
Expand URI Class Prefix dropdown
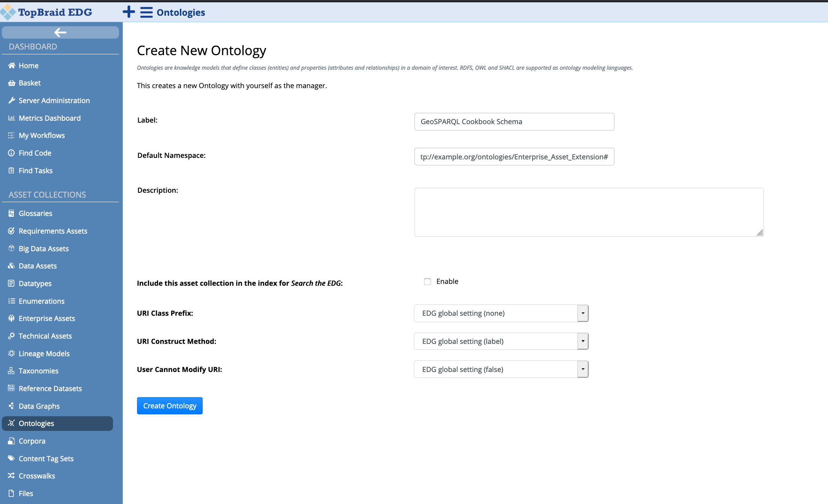point(583,313)
